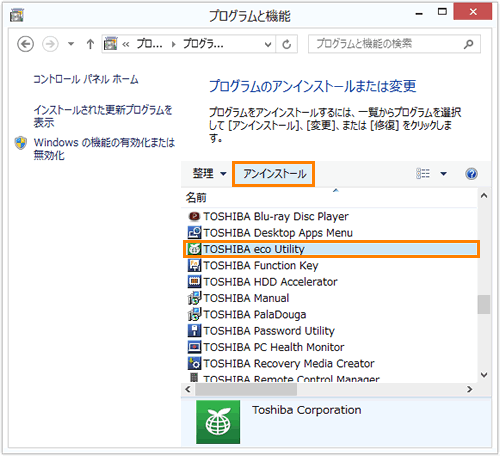This screenshot has width=500, height=456.
Task: Expand the 整理 dropdown menu
Action: [210, 174]
